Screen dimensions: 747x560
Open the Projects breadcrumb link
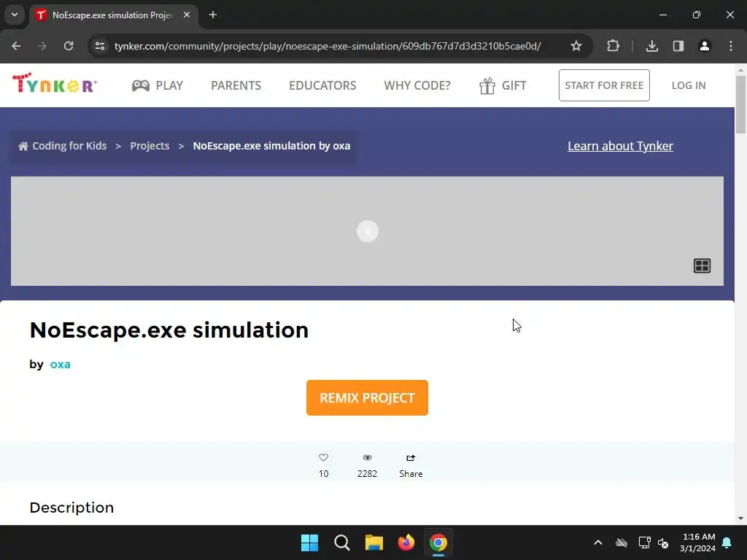coord(150,146)
